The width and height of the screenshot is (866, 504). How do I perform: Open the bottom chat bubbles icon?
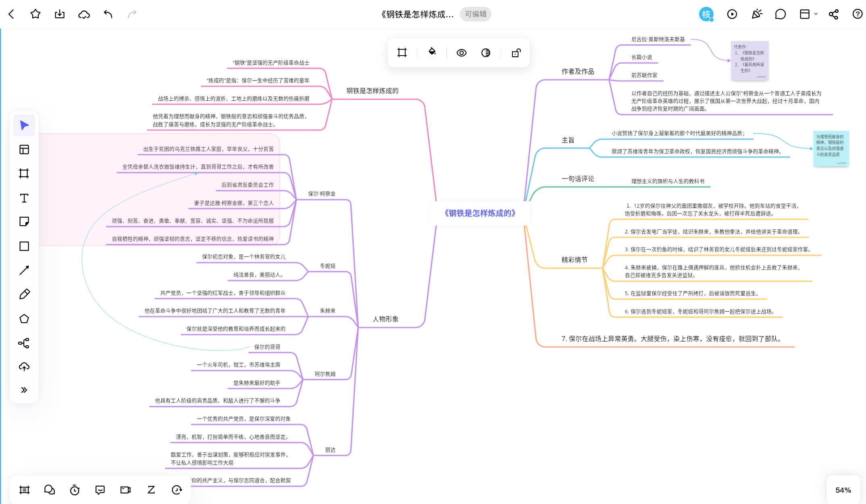50,490
